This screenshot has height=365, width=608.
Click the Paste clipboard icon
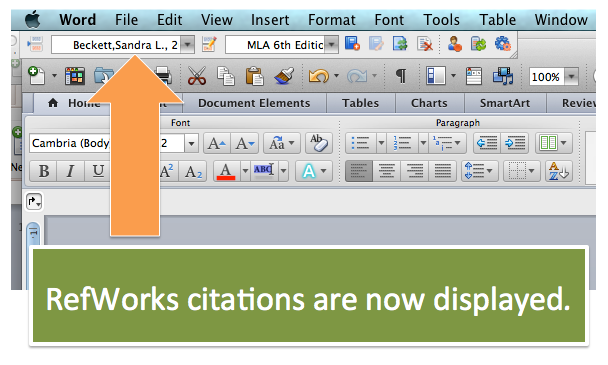(255, 76)
